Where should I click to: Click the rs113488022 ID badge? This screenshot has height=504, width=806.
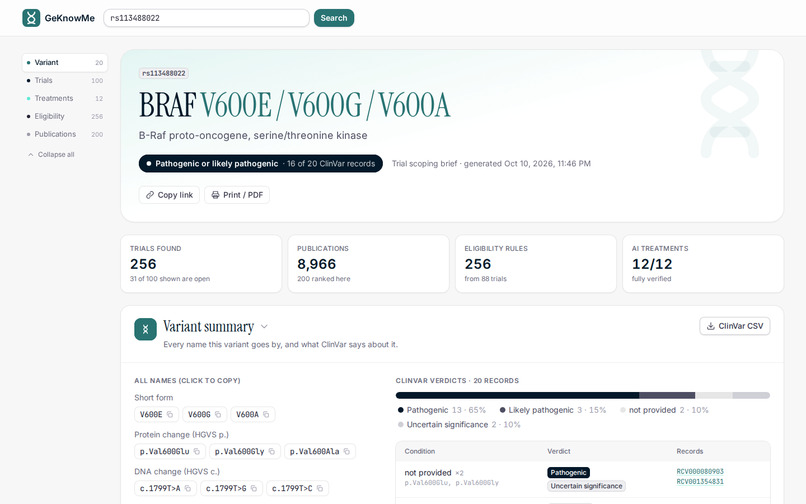point(163,74)
